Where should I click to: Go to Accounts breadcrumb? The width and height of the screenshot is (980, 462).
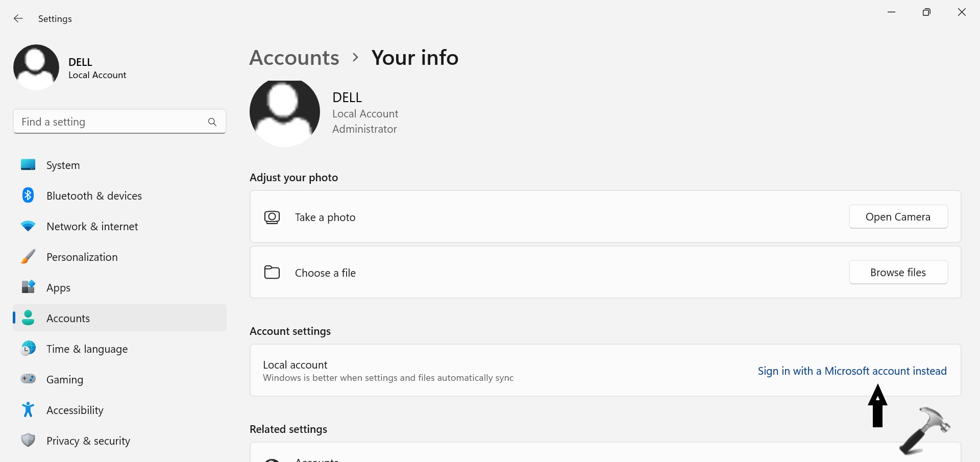tap(294, 58)
